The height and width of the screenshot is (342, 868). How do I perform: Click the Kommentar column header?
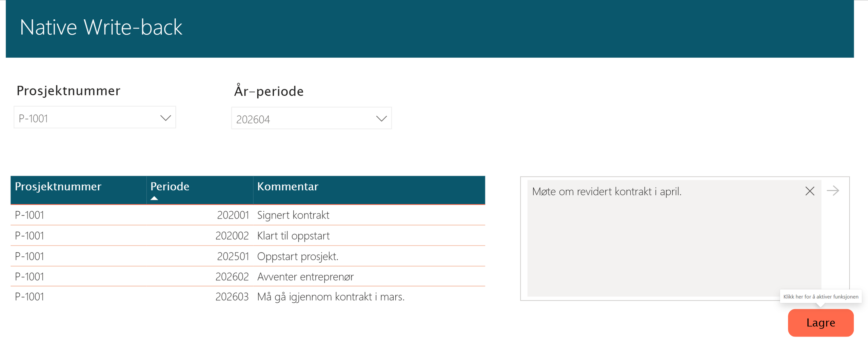(288, 187)
